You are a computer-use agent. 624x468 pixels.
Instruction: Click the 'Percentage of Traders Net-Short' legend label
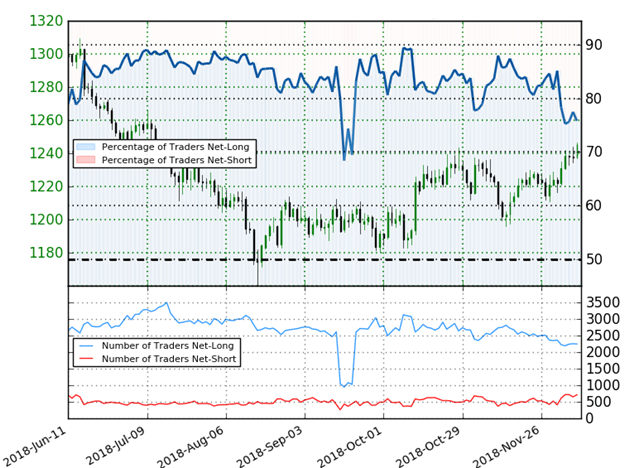point(177,160)
